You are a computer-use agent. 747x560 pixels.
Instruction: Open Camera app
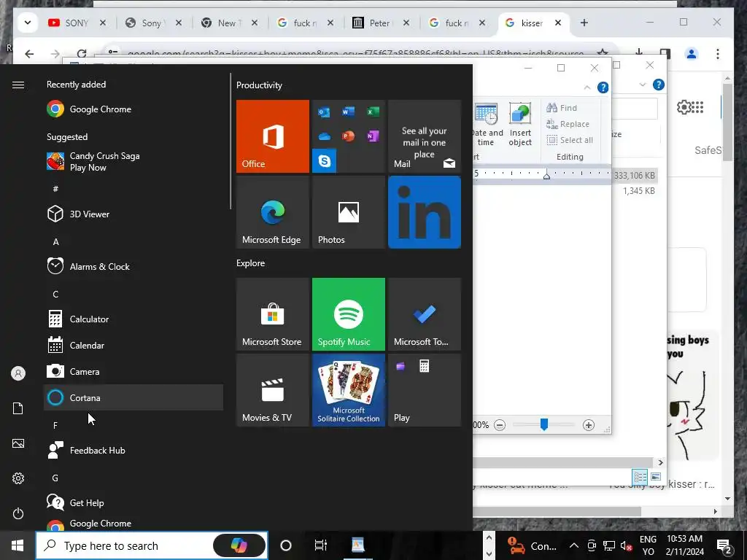133,371
